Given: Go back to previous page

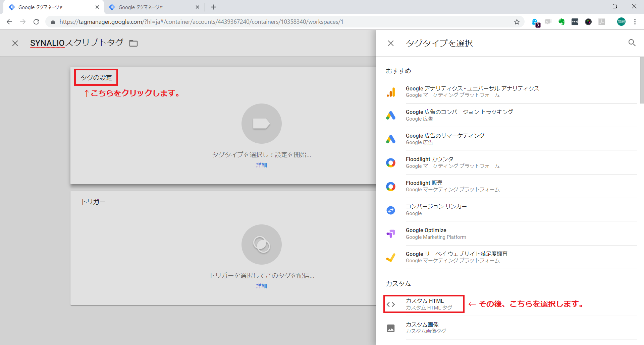Looking at the screenshot, I should pos(9,22).
